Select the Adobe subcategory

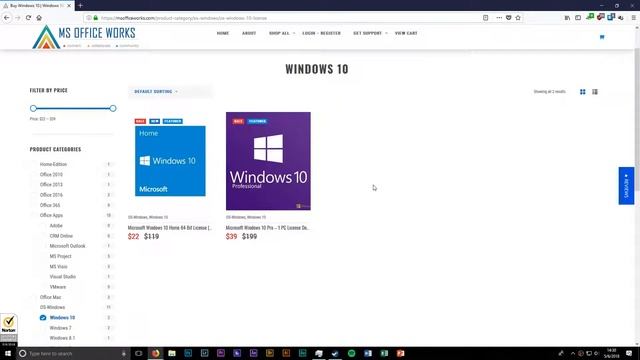point(56,225)
